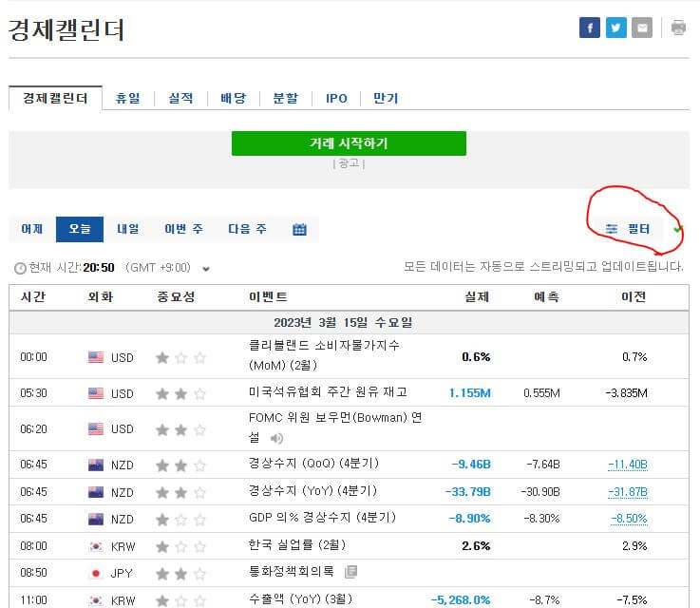Click the USD flag in 05:30 row
The image size is (700, 608).
pos(96,393)
